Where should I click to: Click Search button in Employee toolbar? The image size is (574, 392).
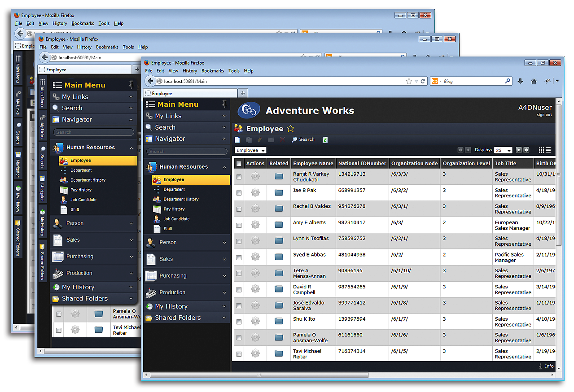click(x=303, y=139)
